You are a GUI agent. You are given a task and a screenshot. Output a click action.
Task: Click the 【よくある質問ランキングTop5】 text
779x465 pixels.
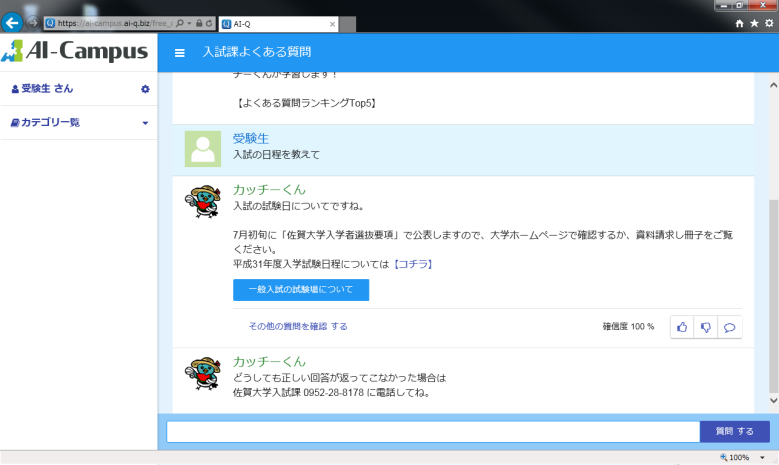(x=306, y=103)
